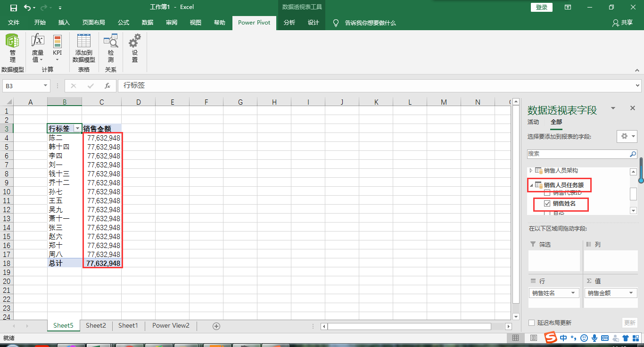Click 添加到数据模型 table icon

tap(84, 49)
